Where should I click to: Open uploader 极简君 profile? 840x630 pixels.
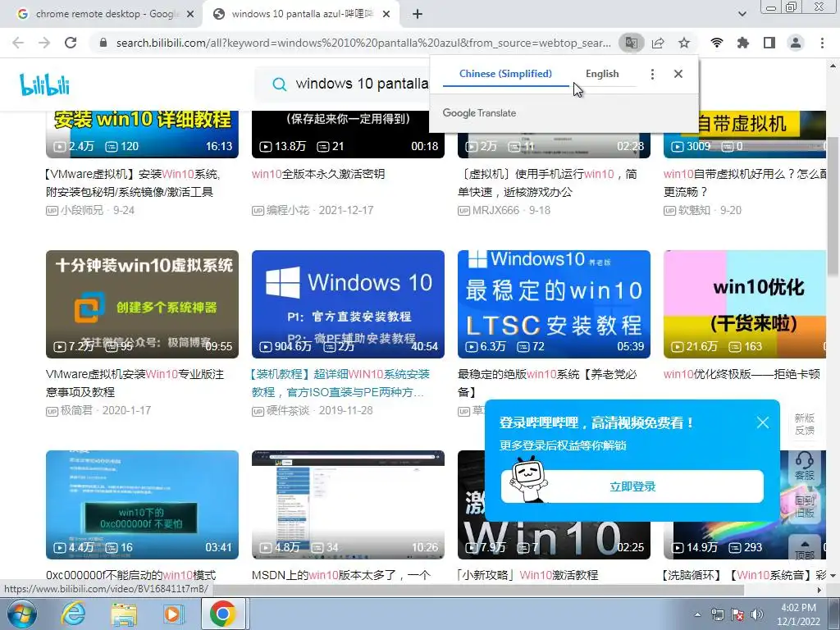coord(76,410)
